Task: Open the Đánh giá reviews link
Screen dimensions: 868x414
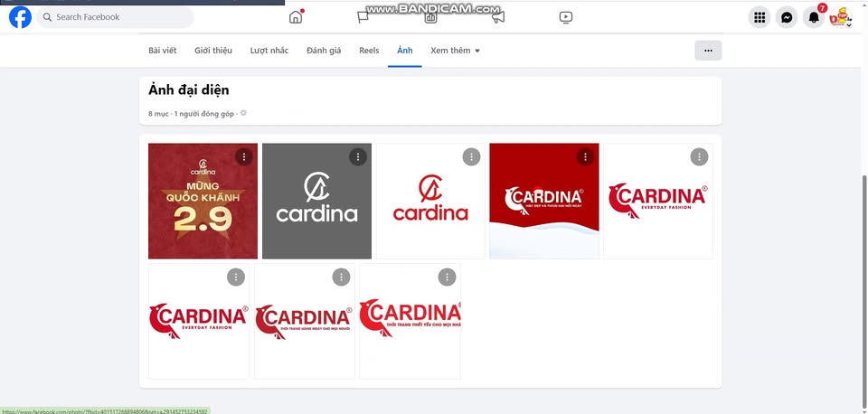Action: point(324,51)
